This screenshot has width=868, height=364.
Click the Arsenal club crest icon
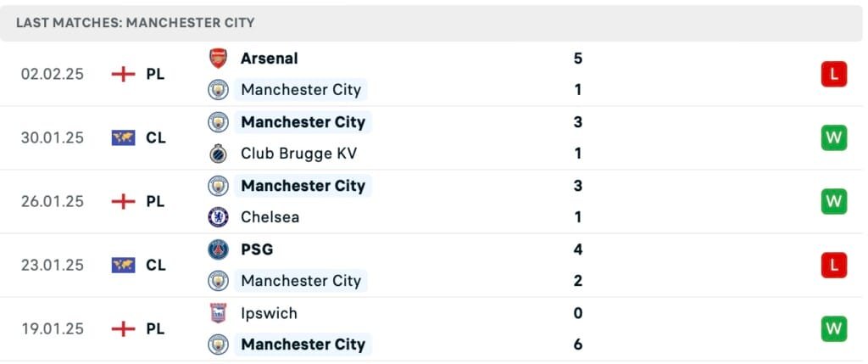coord(218,59)
